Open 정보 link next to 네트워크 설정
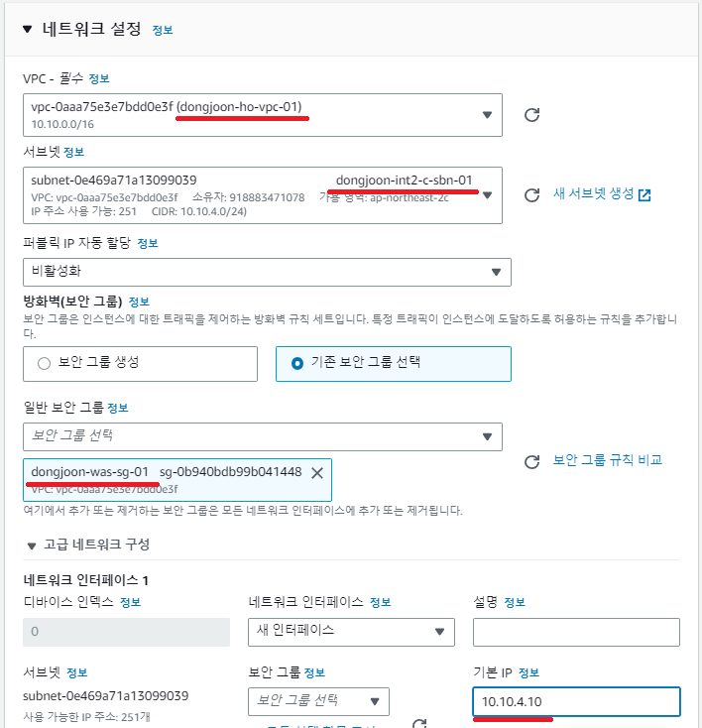This screenshot has height=728, width=702. (x=163, y=30)
